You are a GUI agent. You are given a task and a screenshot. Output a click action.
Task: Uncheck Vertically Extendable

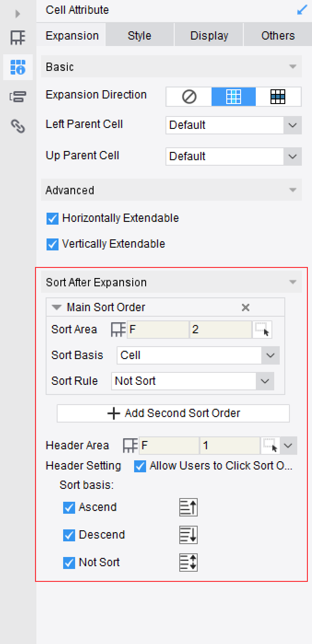click(53, 244)
